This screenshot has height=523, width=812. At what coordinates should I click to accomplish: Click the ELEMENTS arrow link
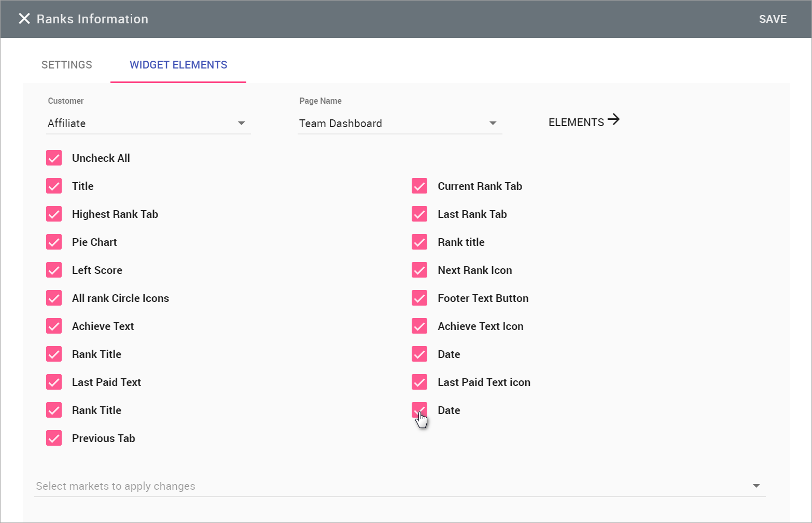(x=584, y=121)
